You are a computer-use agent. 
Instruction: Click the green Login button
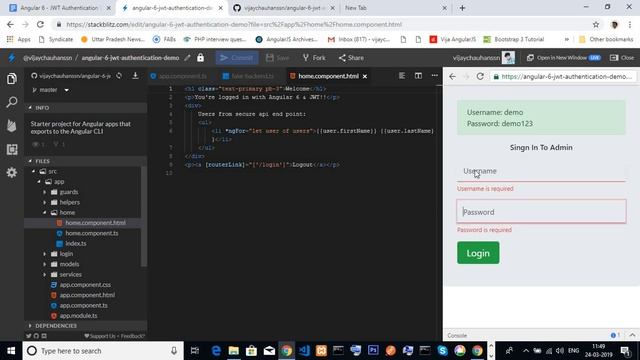pos(478,253)
